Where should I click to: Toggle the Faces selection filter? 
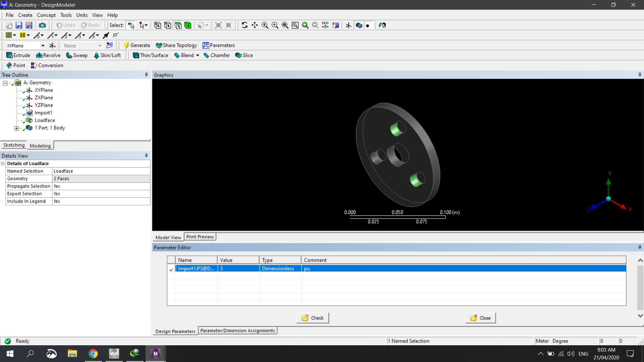(178, 25)
